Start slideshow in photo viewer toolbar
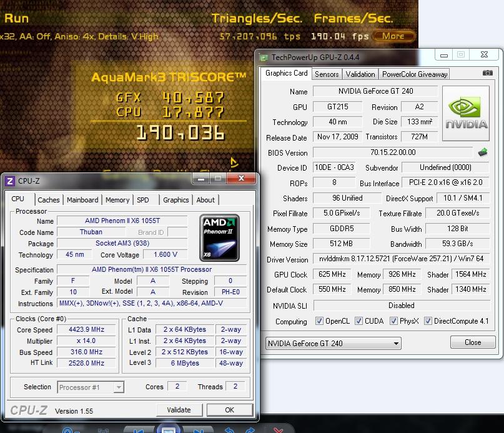 click(169, 428)
